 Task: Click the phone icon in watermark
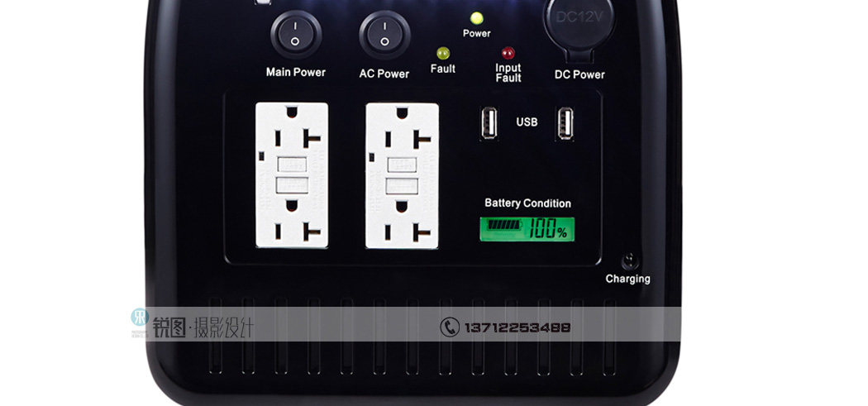pos(449,327)
